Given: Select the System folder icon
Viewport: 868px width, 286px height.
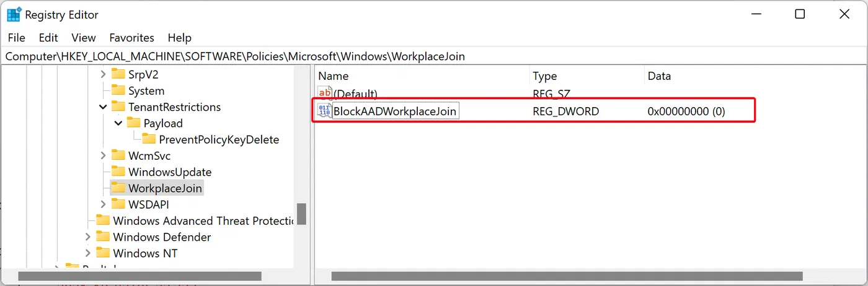Looking at the screenshot, I should coord(118,90).
